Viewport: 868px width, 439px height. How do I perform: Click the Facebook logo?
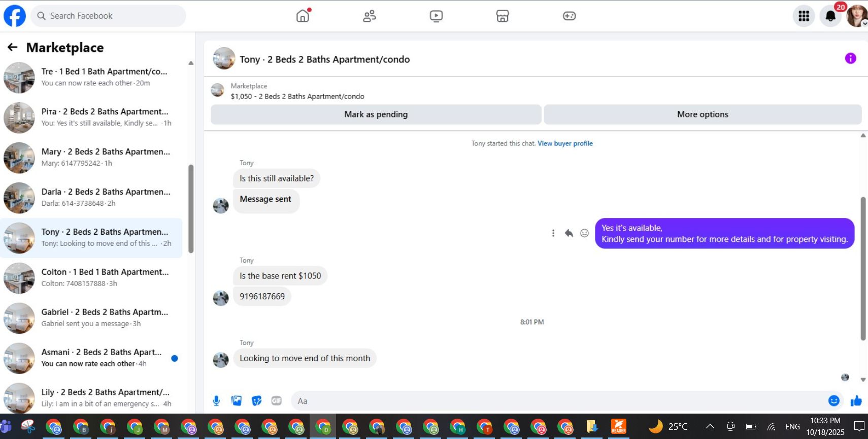click(x=15, y=16)
